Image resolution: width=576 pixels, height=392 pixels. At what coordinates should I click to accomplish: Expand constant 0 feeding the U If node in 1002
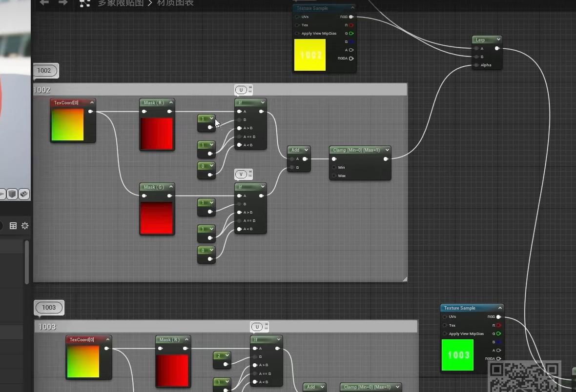tap(211, 166)
